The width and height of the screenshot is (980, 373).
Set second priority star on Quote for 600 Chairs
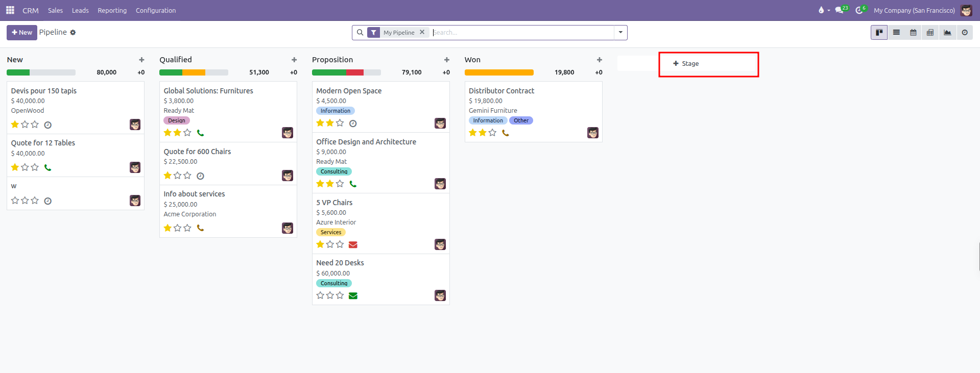click(x=177, y=176)
